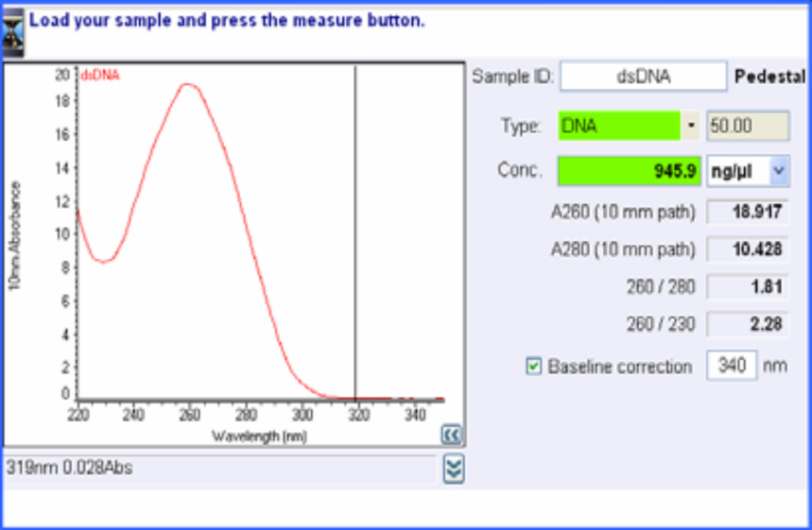Click the double-left arrow icon under the graph
Screen dimensions: 812x530
click(452, 435)
